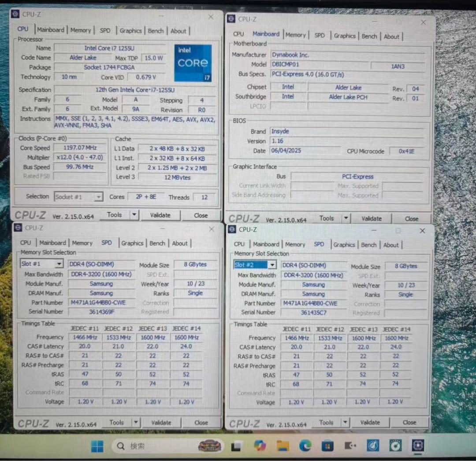Select the CPU tab in the Dynabook motherboard window
The height and width of the screenshot is (461, 476).
pyautogui.click(x=238, y=34)
